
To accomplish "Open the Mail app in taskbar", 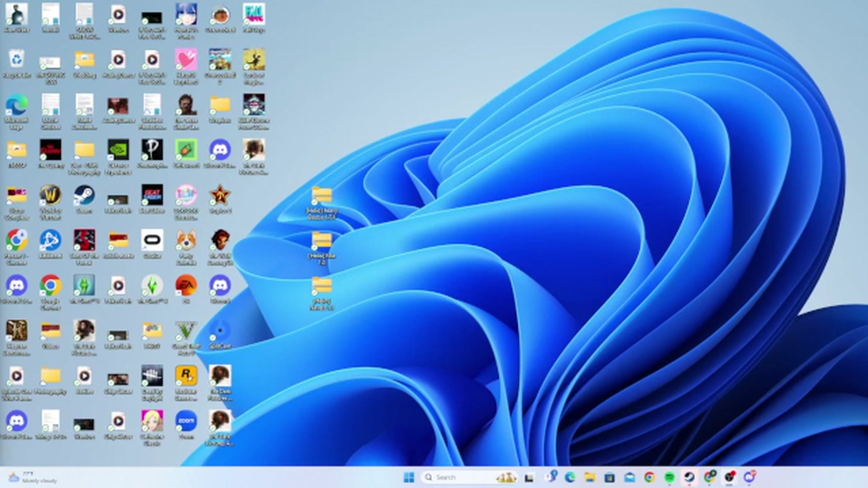I will click(x=629, y=477).
